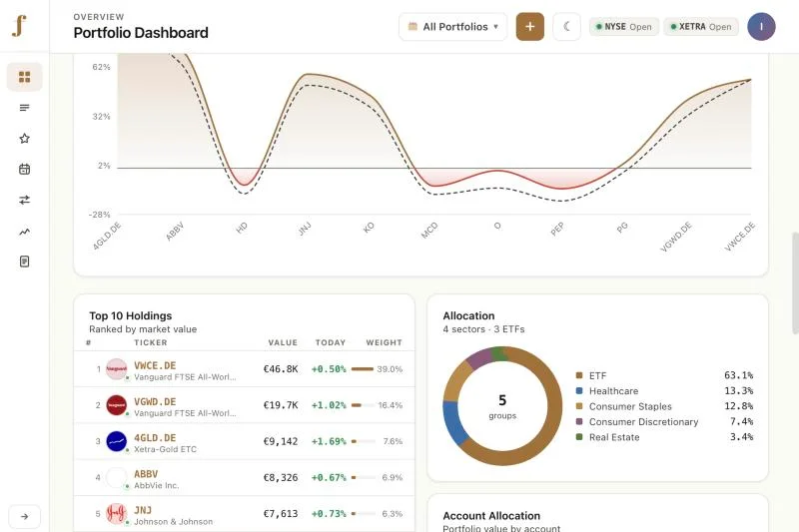Screen dimensions: 799x532
Task: Click the JNJ holding logo
Action: click(116, 514)
